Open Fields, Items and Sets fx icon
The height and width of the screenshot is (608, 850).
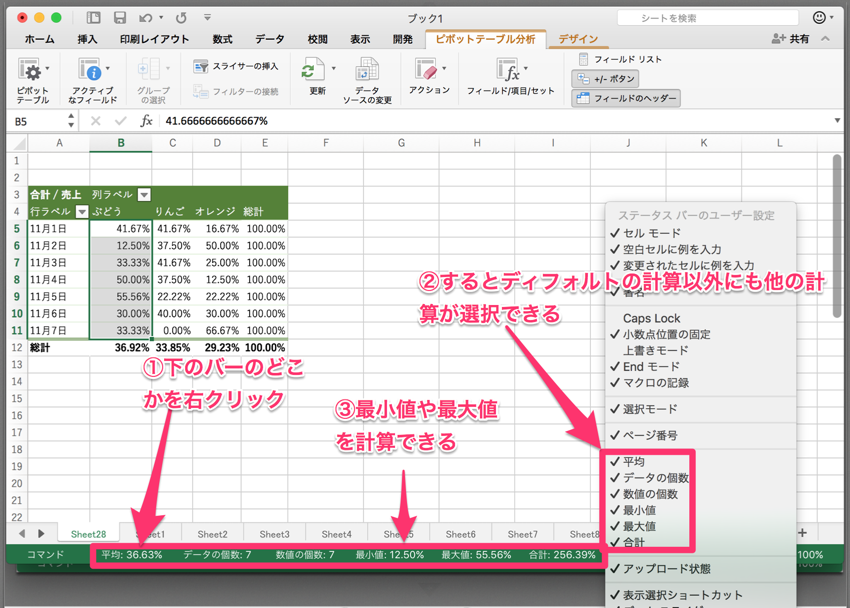pyautogui.click(x=508, y=70)
